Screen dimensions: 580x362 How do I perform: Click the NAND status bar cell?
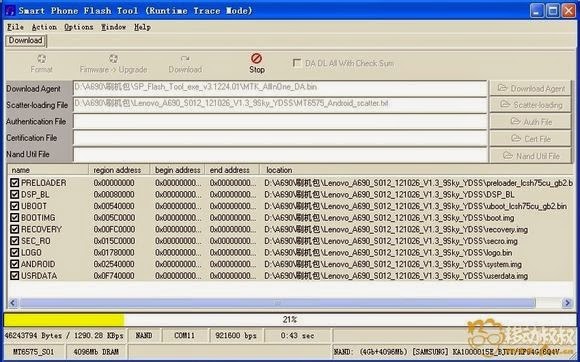tap(144, 336)
